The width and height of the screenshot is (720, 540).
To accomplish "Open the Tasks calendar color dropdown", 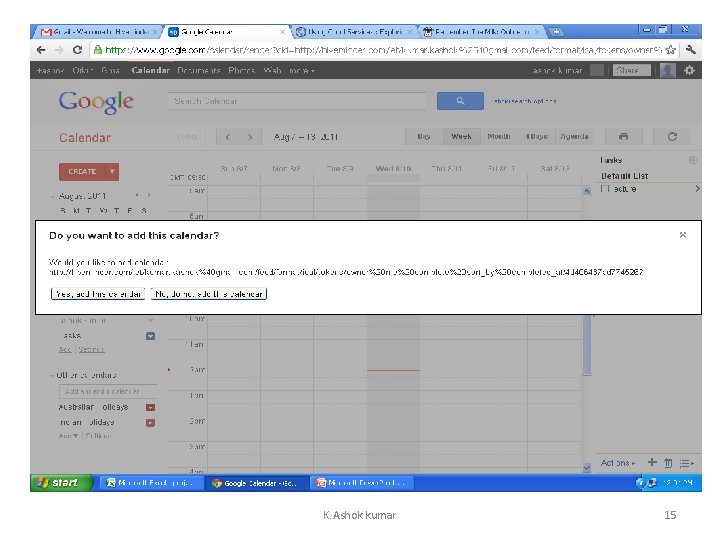I will 150,336.
